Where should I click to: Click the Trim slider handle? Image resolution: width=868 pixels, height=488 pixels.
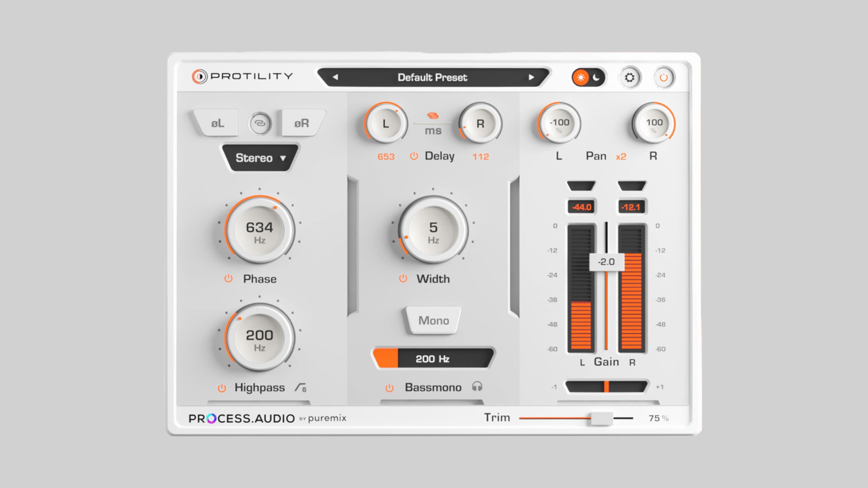(602, 418)
